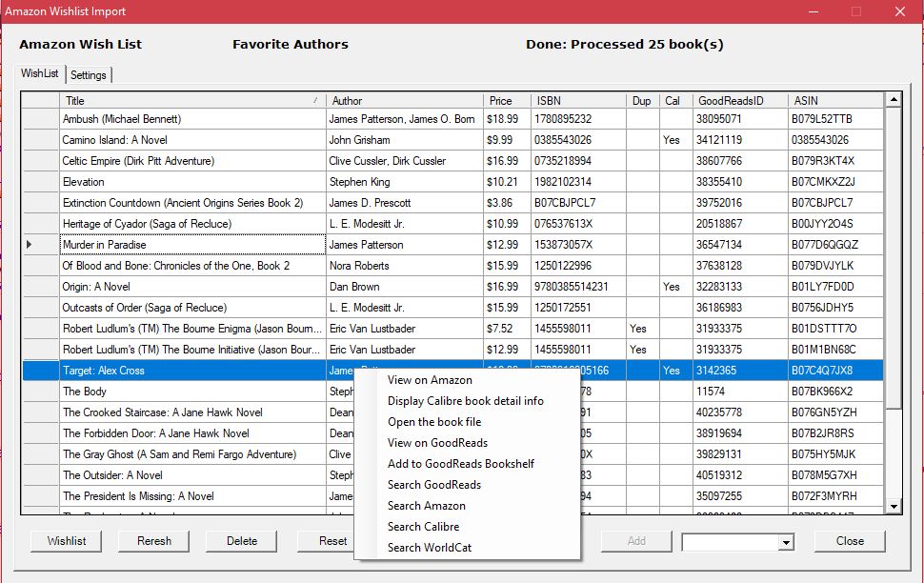Viewport: 924px width, 583px height.
Task: Select Display Calibre book detail info
Action: (x=467, y=401)
